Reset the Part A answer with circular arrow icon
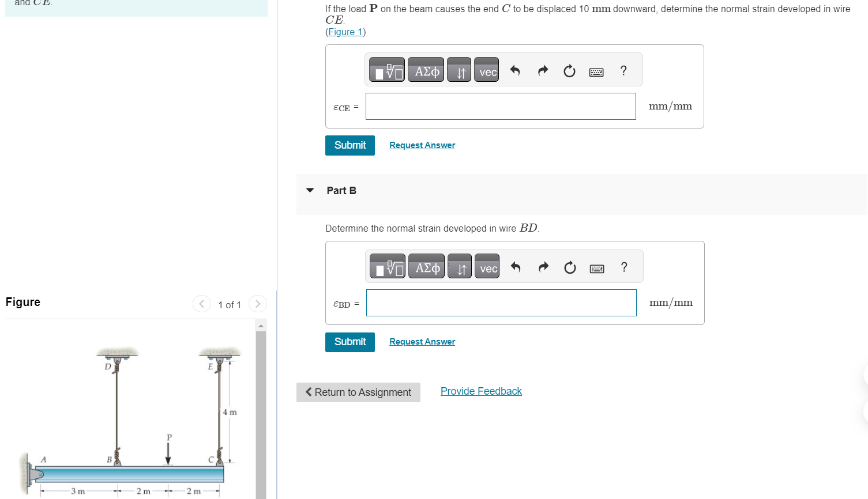Viewport: 868px width, 499px height. (x=569, y=70)
